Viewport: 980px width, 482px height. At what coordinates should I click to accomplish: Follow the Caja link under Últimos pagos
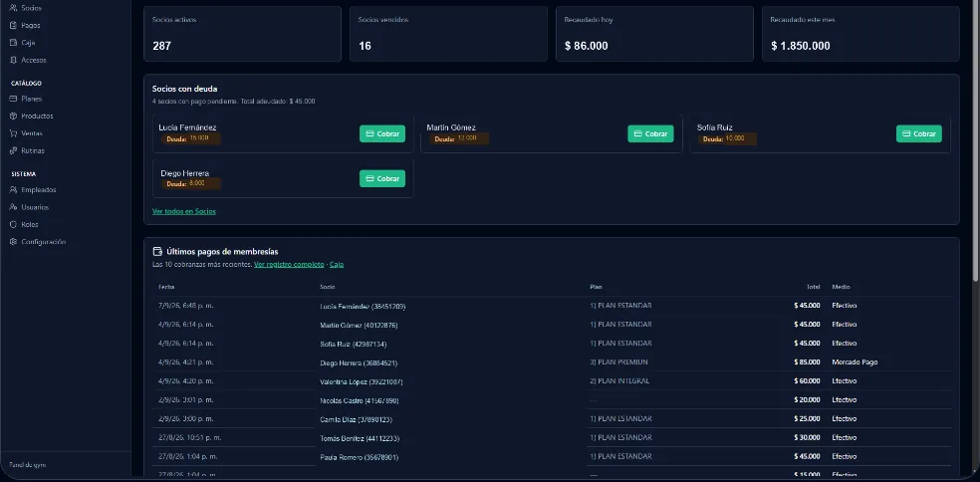click(x=337, y=265)
